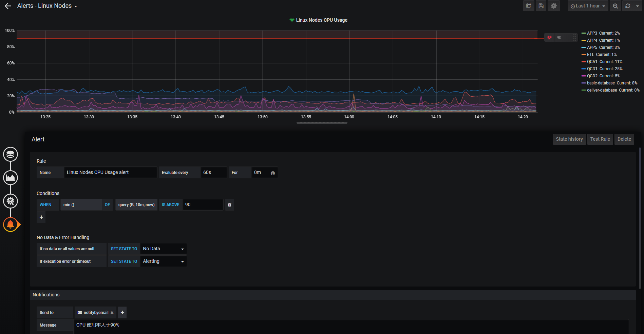Click the save dashboard floppy disk icon

click(x=541, y=6)
